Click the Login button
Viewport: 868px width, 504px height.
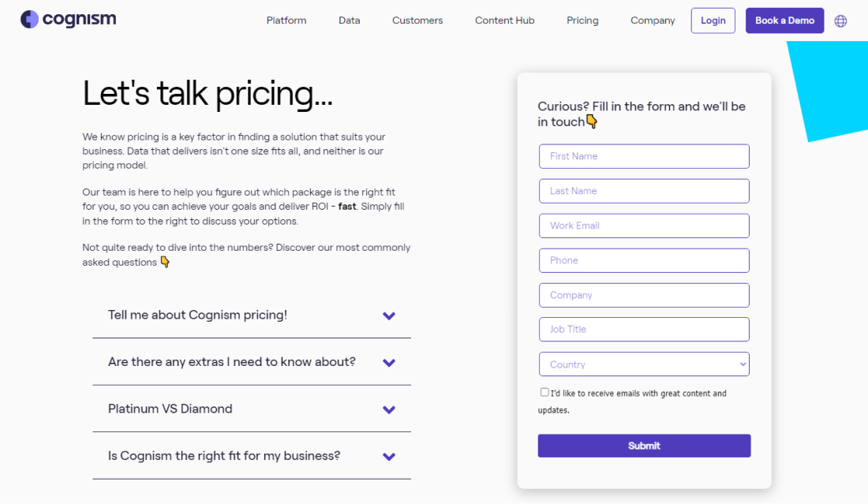pos(713,21)
